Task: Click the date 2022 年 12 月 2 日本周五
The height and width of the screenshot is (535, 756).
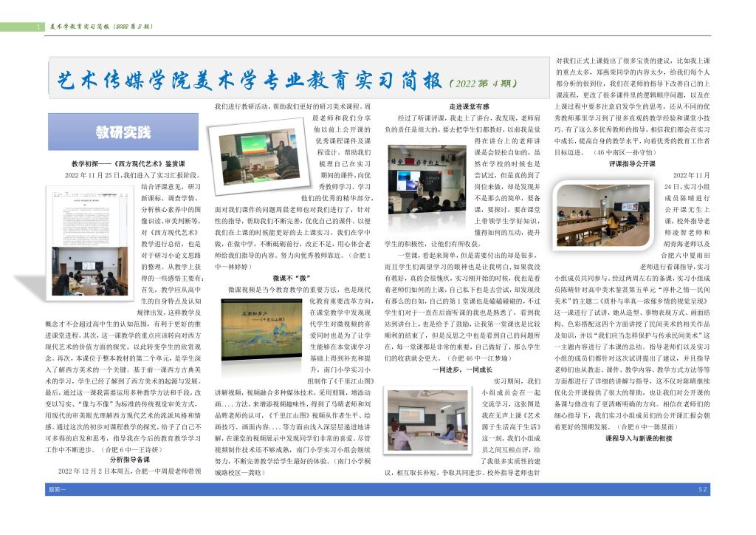Action: point(95,471)
